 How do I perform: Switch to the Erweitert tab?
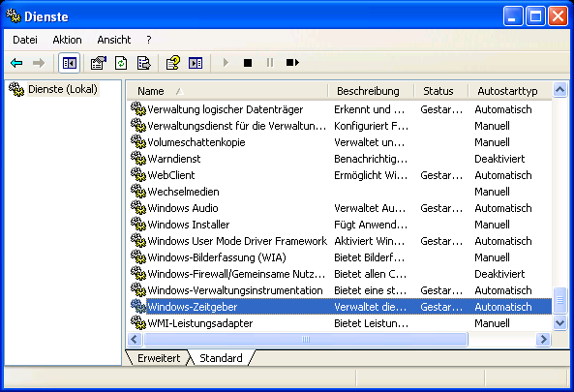(x=159, y=358)
